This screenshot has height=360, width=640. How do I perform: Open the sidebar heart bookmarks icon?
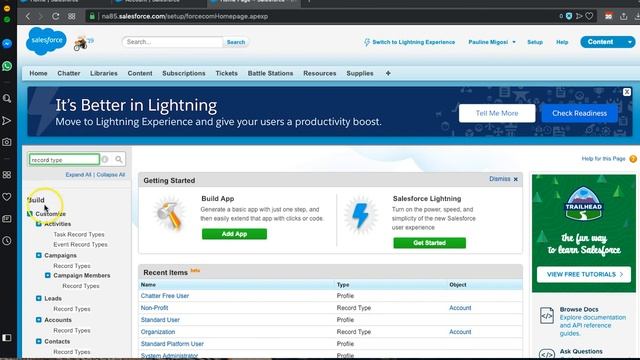(7, 197)
